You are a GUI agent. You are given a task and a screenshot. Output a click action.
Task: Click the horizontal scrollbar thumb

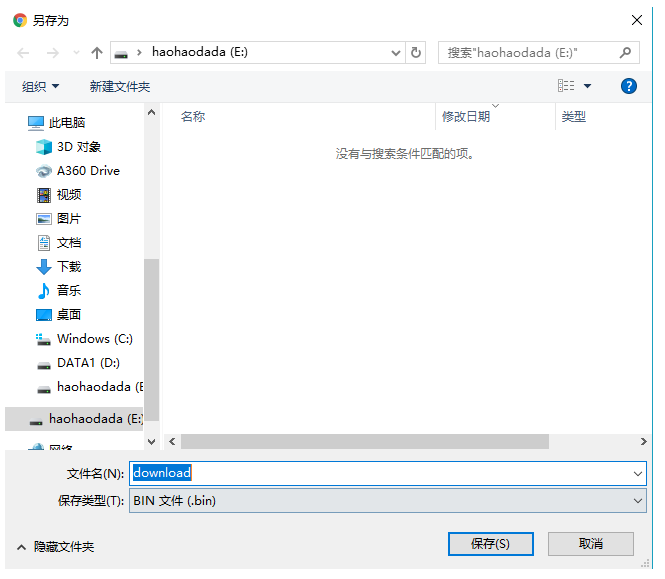click(x=365, y=442)
